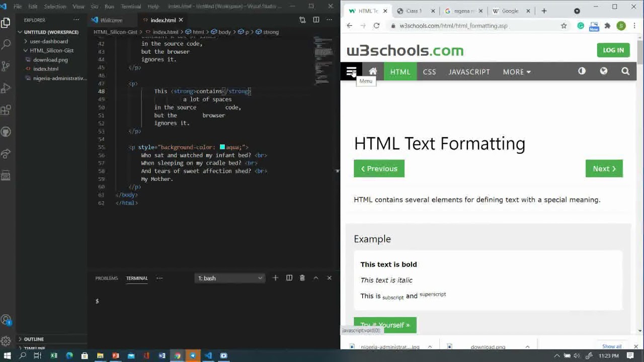Viewport: 644px width, 362px height.
Task: Open the Chrome three-dot menu
Action: 635,26
